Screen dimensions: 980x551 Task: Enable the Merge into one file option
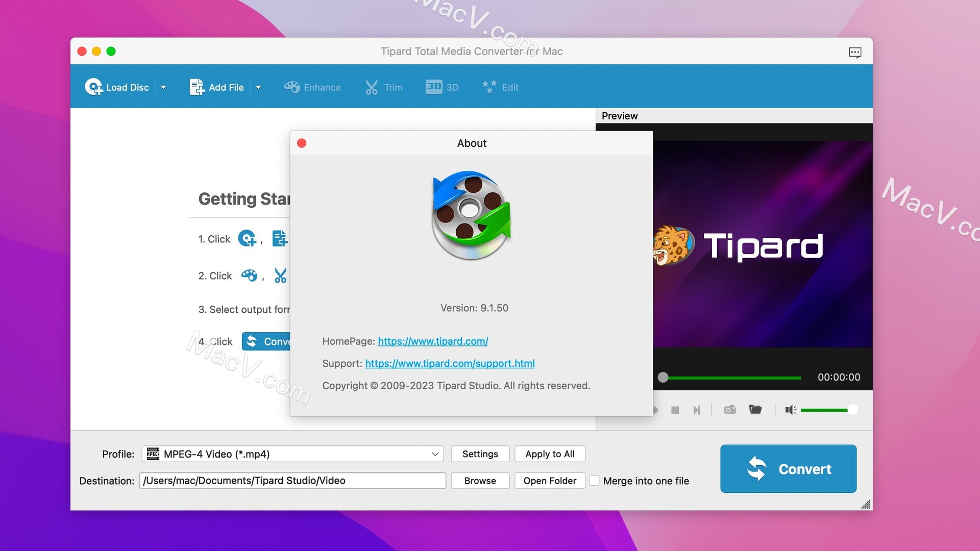pos(594,481)
